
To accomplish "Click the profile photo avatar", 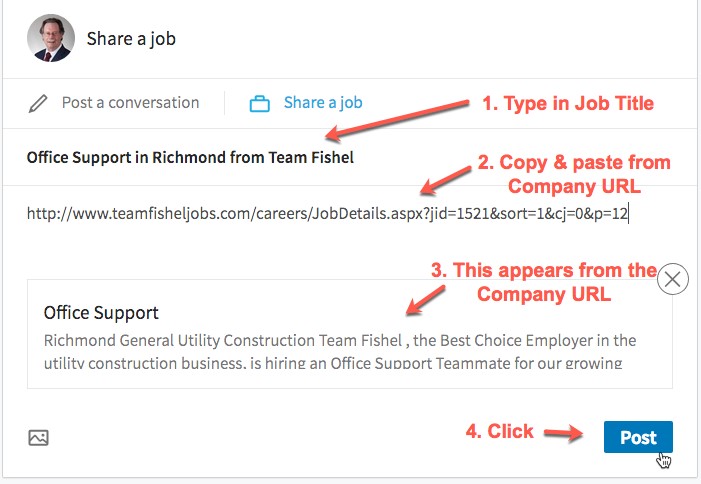I will (x=52, y=38).
